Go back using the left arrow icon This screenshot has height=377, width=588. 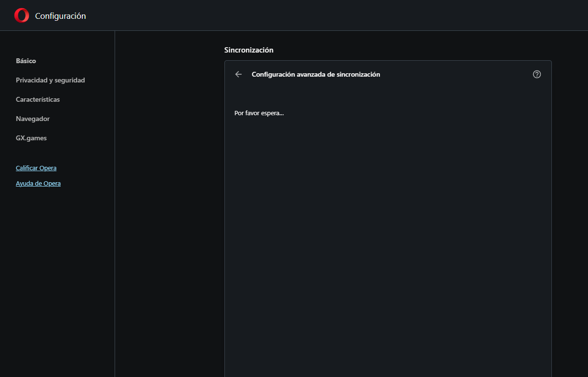pos(238,74)
